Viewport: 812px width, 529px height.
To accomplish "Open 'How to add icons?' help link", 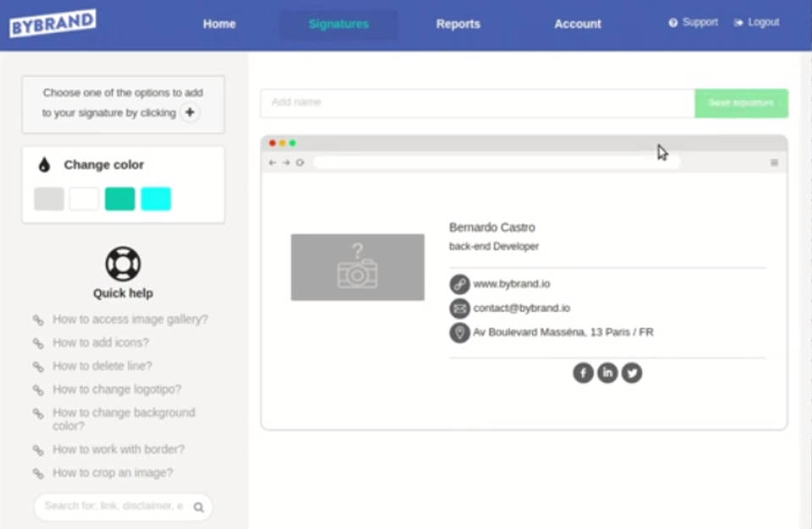I will (x=101, y=342).
